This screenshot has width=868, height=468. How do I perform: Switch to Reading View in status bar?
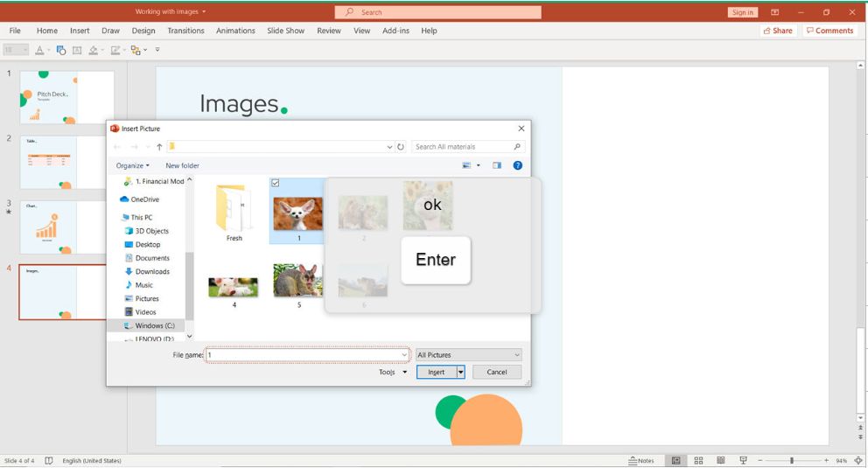pyautogui.click(x=721, y=460)
